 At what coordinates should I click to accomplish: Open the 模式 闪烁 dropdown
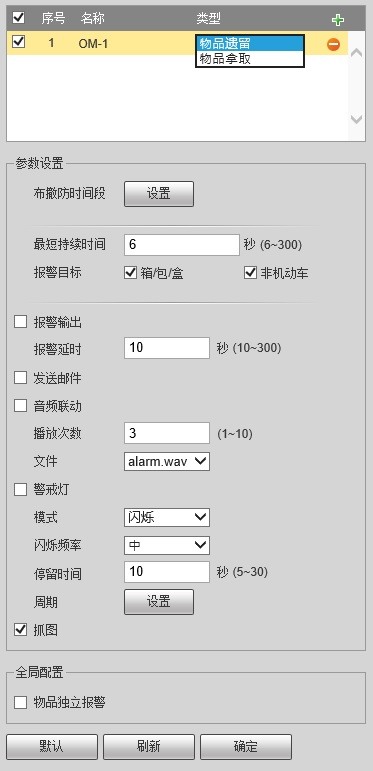pos(167,517)
